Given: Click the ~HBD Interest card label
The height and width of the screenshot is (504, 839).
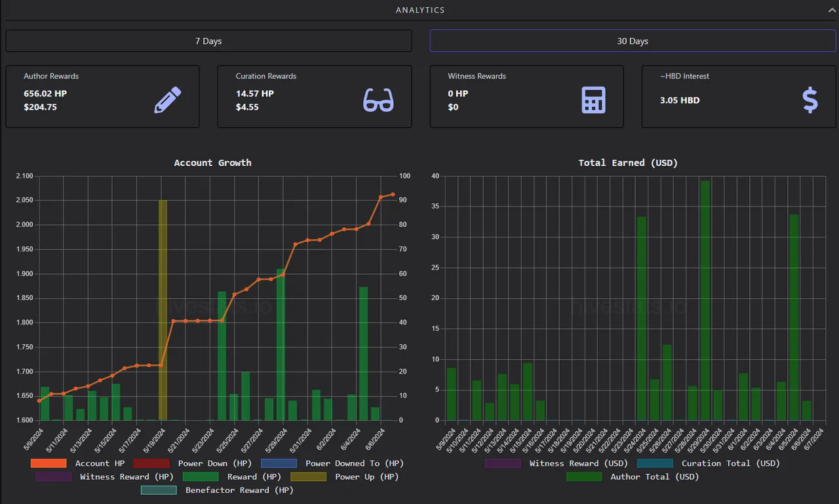Looking at the screenshot, I should pos(684,76).
